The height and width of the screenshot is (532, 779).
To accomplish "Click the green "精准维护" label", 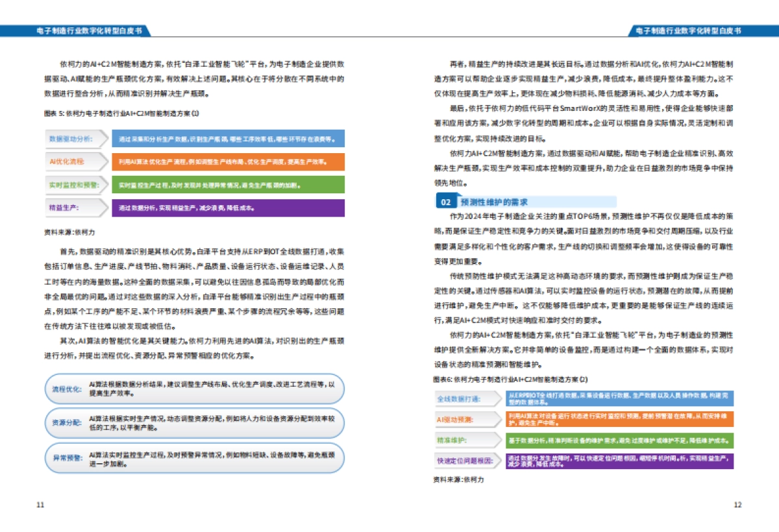I will (x=453, y=441).
